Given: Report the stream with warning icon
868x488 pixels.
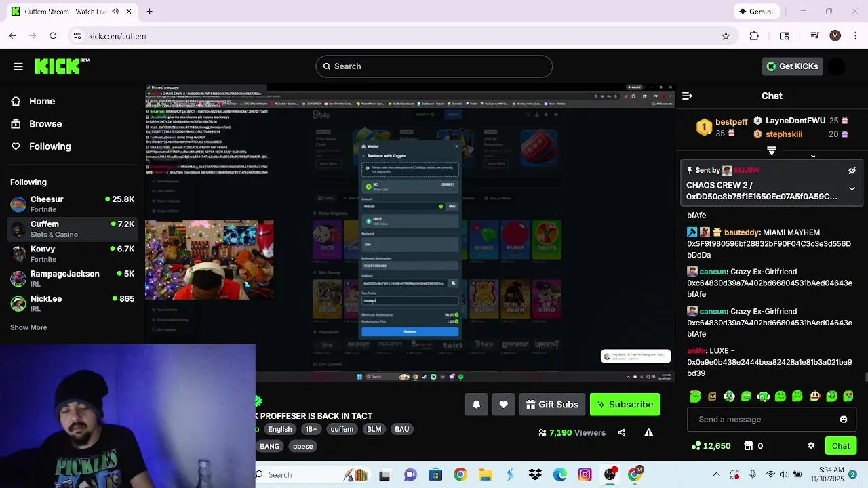Looking at the screenshot, I should 648,432.
